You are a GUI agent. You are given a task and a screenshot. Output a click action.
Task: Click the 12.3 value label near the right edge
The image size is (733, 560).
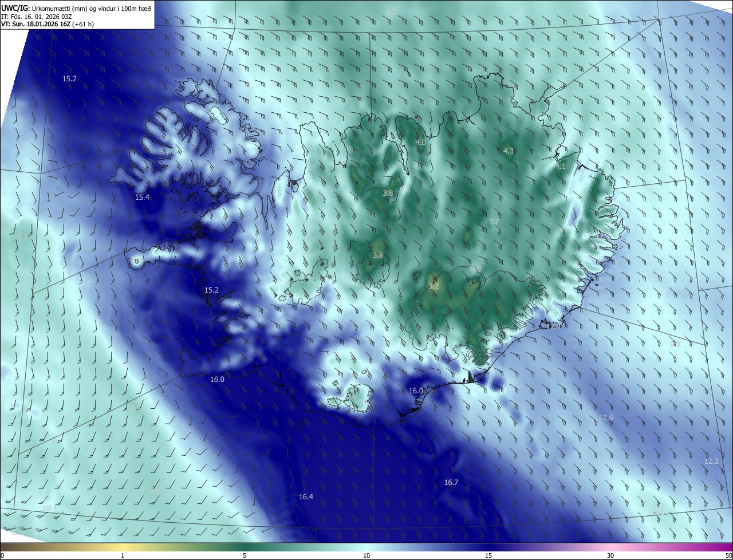[711, 461]
